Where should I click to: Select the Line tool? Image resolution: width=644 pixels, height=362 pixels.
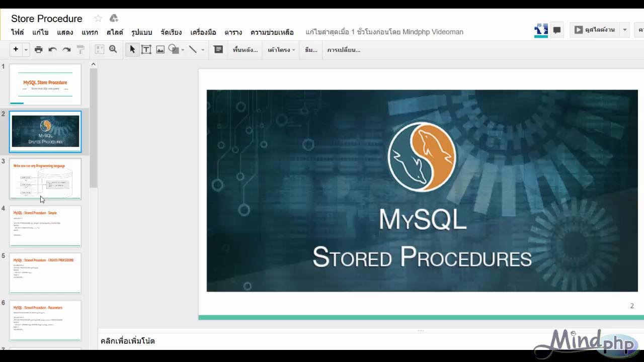click(193, 49)
